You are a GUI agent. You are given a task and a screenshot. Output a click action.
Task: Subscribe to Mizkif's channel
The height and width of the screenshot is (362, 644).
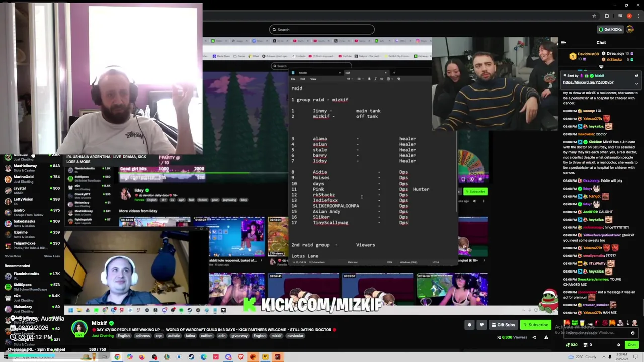[535, 325]
